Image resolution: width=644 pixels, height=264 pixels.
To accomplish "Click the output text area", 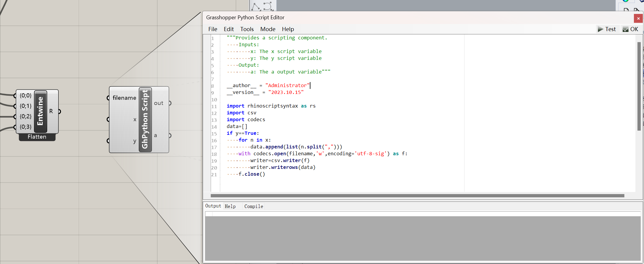I will coord(423,236).
